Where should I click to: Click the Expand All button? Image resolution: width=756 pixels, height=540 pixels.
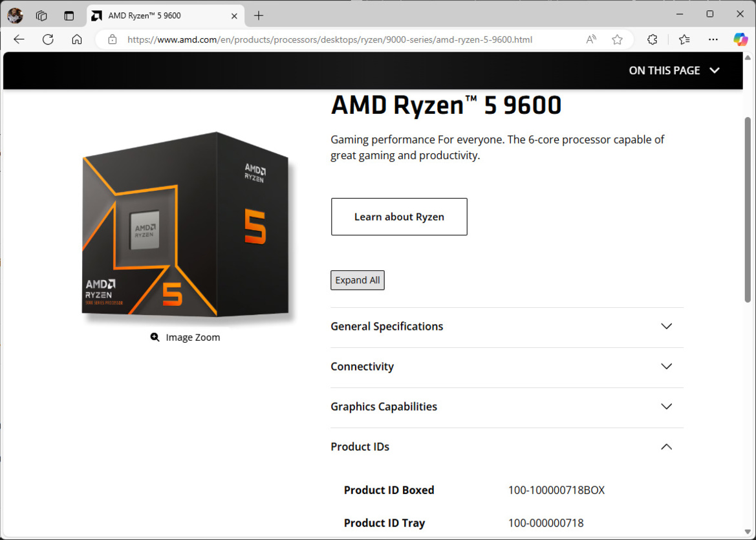(357, 279)
